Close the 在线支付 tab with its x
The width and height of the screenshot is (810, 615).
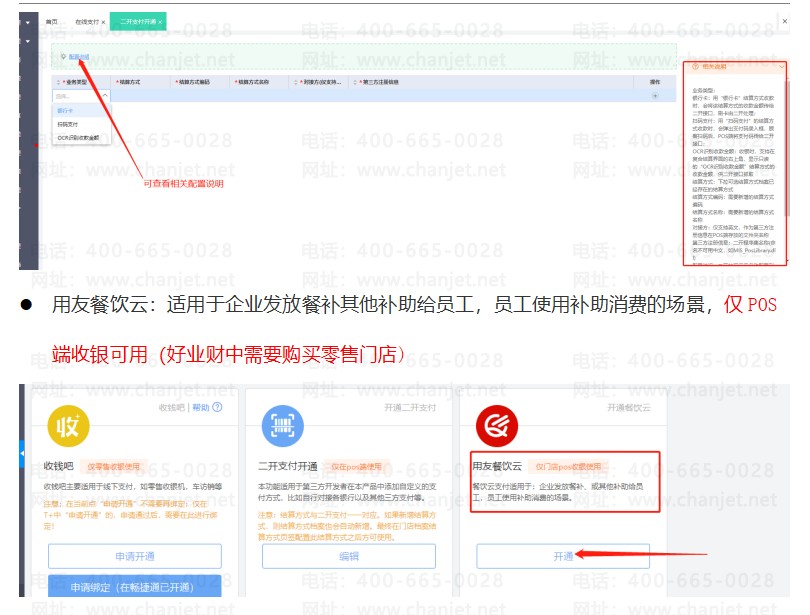click(103, 22)
